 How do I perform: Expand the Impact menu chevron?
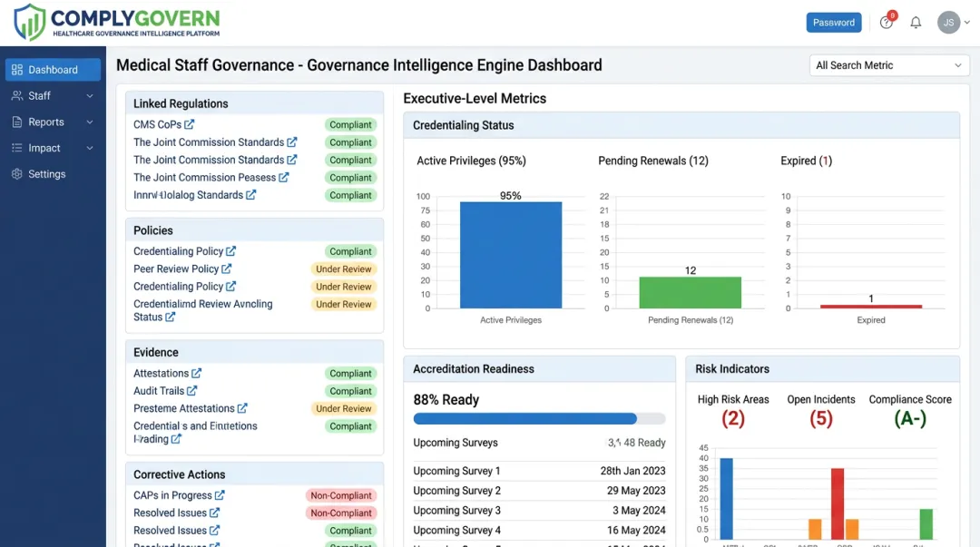pos(89,148)
